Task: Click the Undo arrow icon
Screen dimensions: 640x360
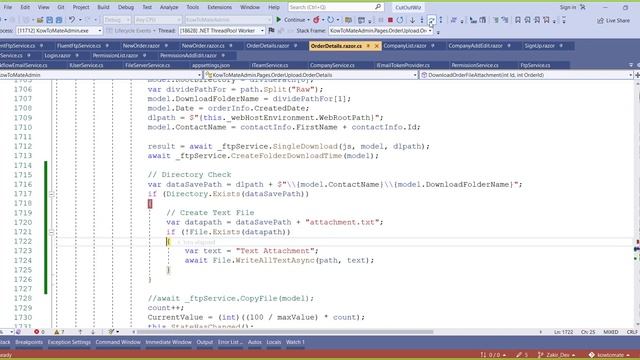Action: (x=72, y=20)
